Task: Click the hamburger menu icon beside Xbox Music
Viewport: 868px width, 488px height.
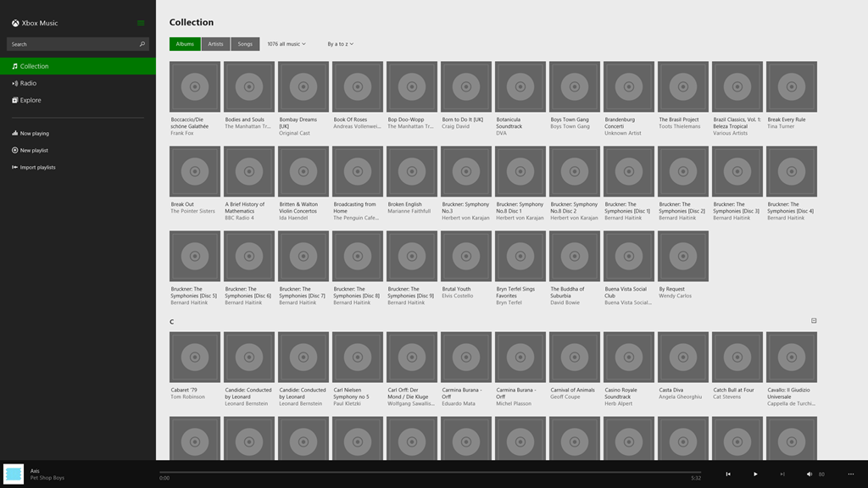Action: (141, 23)
